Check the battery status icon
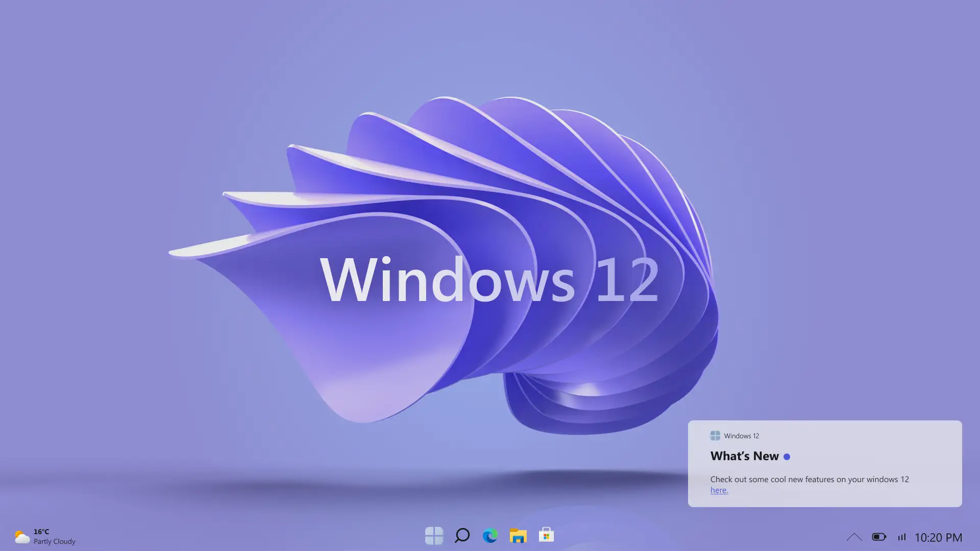This screenshot has height=551, width=980. [879, 537]
